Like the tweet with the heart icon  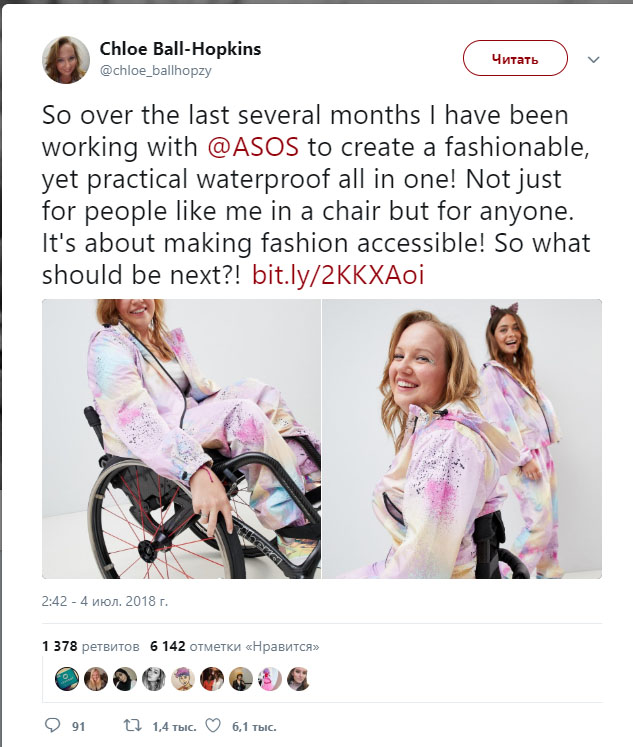212,725
